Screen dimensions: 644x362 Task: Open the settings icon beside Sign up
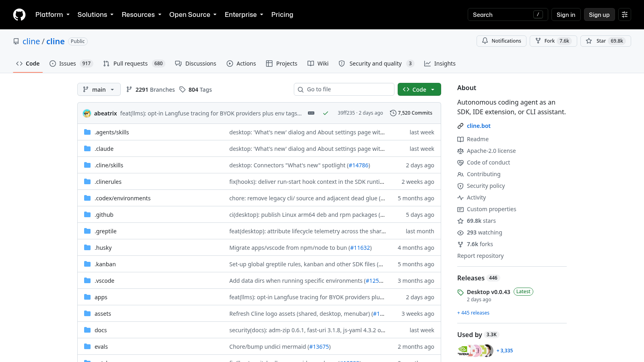[625, 14]
